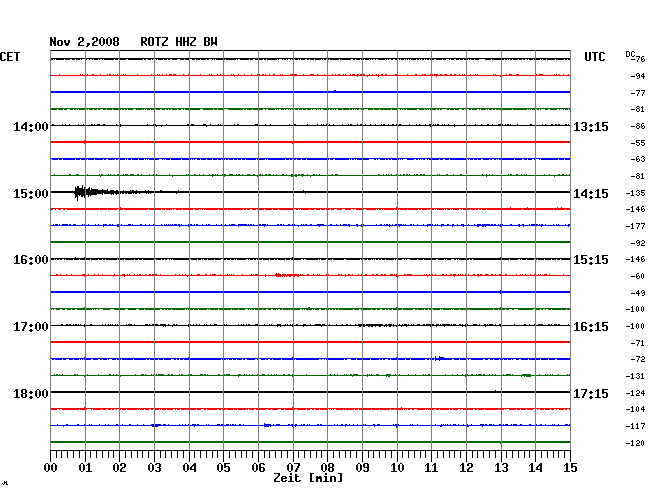Click the "16:00" CET time label

click(31, 260)
